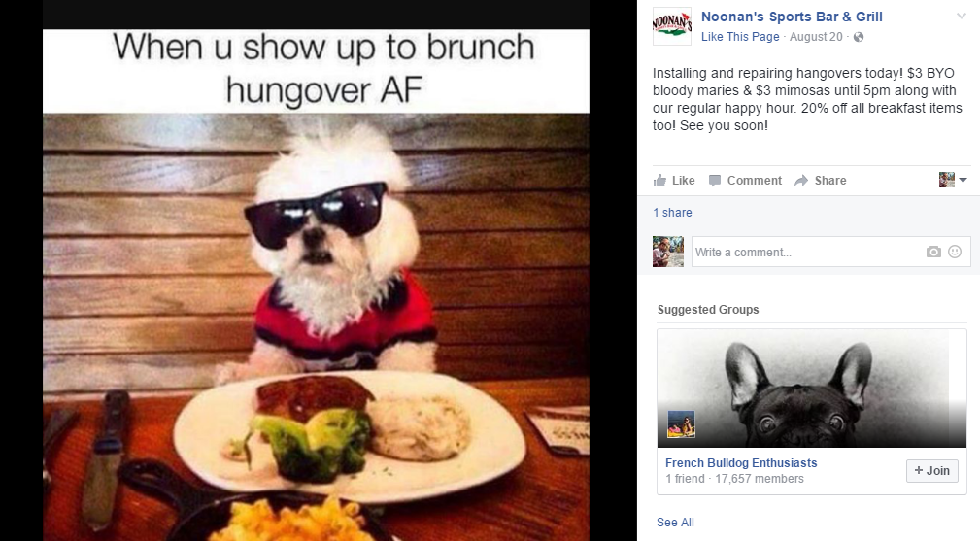Click See All suggested groups
This screenshot has height=541, width=980.
click(675, 523)
